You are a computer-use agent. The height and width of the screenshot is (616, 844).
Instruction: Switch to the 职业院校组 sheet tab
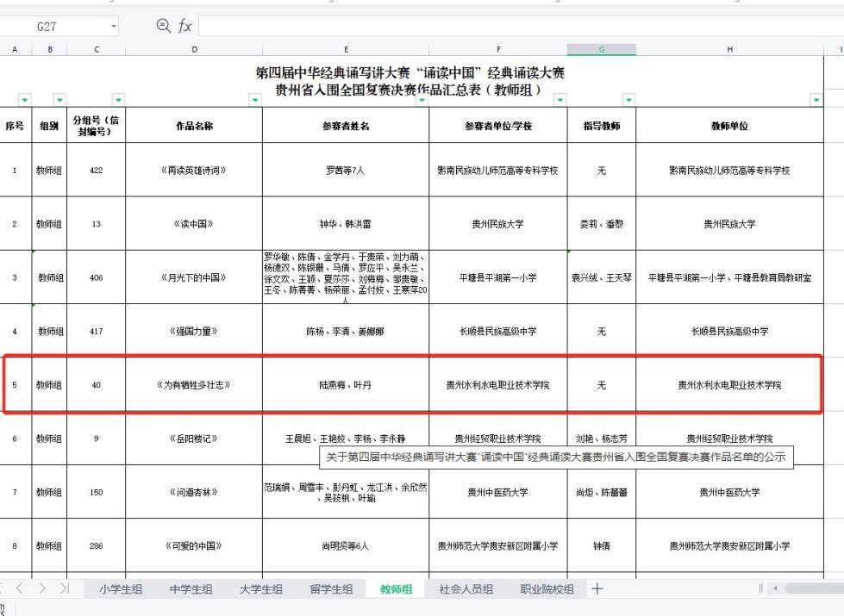coord(547,589)
